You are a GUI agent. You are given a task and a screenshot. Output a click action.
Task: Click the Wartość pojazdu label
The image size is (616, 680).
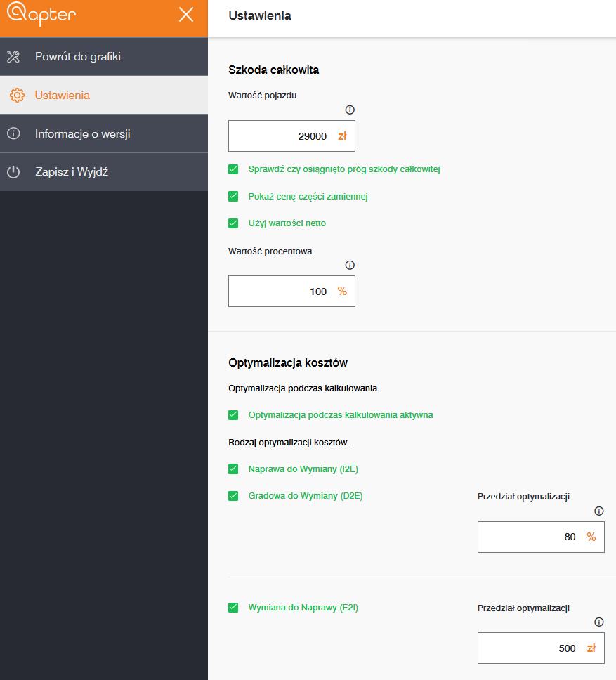262,96
